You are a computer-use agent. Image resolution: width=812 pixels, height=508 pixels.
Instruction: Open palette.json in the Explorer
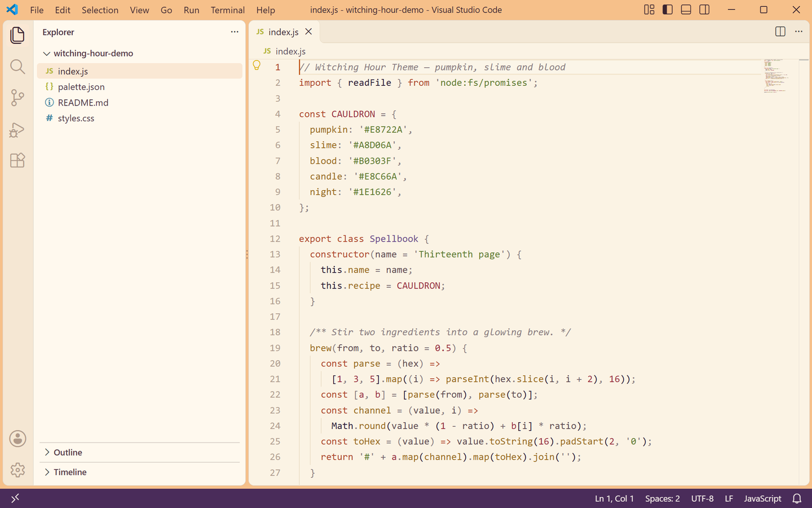(x=140, y=86)
